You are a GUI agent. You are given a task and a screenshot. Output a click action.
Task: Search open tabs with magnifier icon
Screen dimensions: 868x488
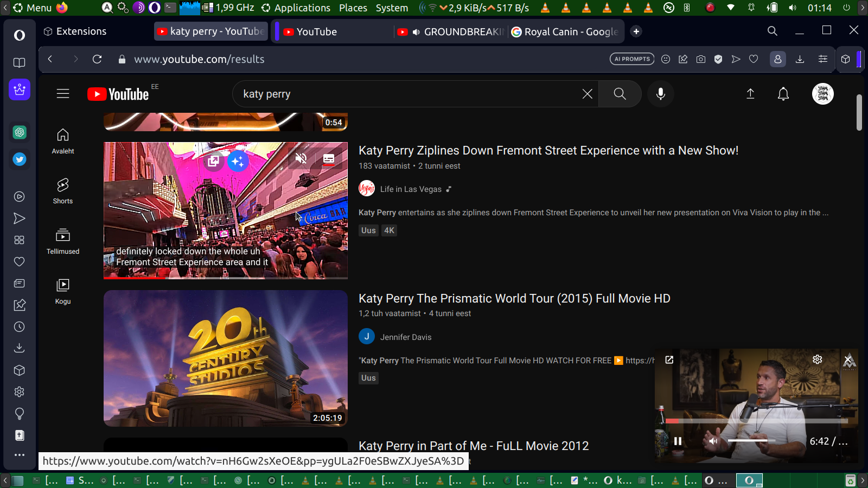pos(773,31)
